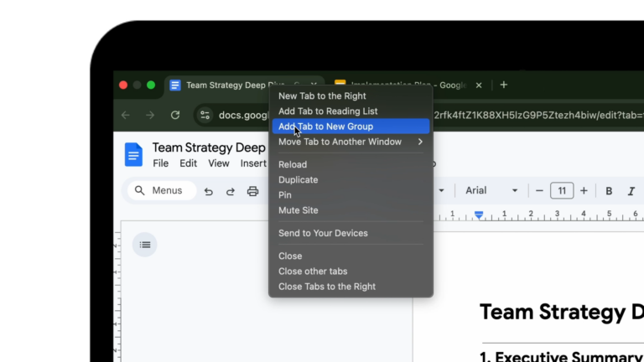Click Close other tabs option
This screenshot has width=644, height=362.
click(x=313, y=271)
